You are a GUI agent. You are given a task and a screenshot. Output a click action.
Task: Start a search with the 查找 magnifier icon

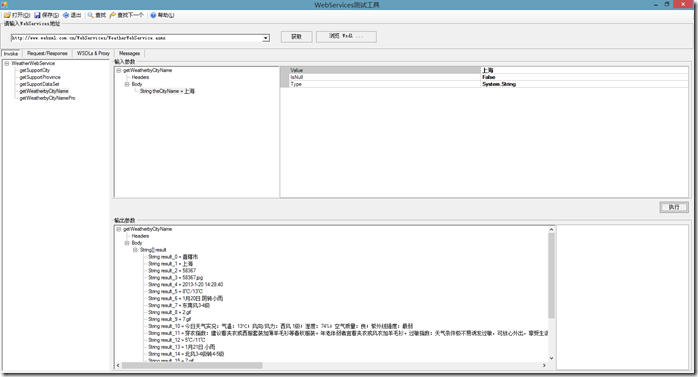90,15
